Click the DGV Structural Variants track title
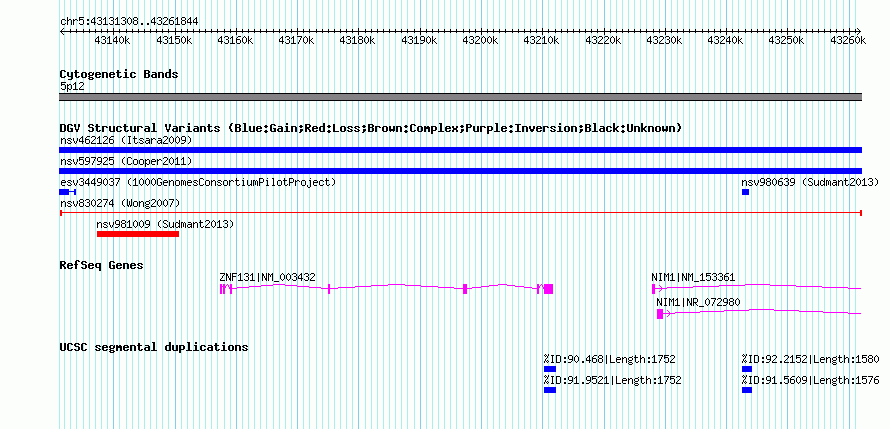Screen dimensions: 890x429 [x=371, y=128]
